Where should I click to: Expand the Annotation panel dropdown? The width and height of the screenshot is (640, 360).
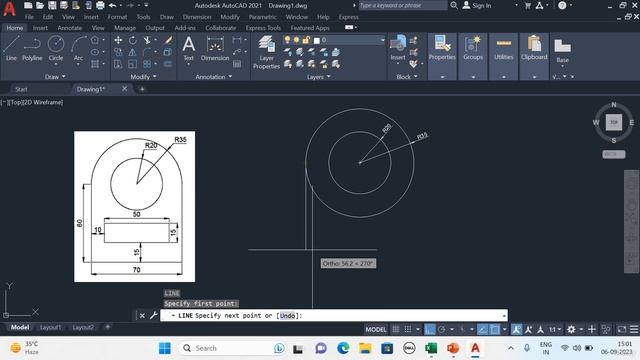(x=214, y=76)
